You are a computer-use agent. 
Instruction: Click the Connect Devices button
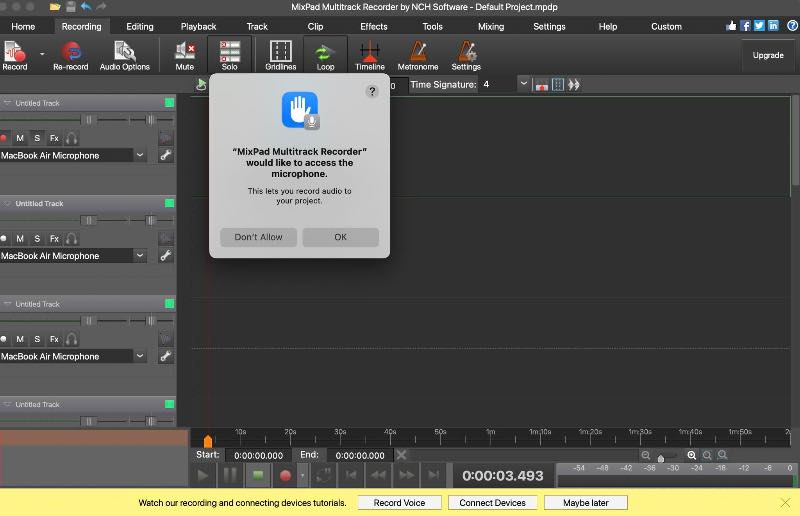pyautogui.click(x=492, y=502)
